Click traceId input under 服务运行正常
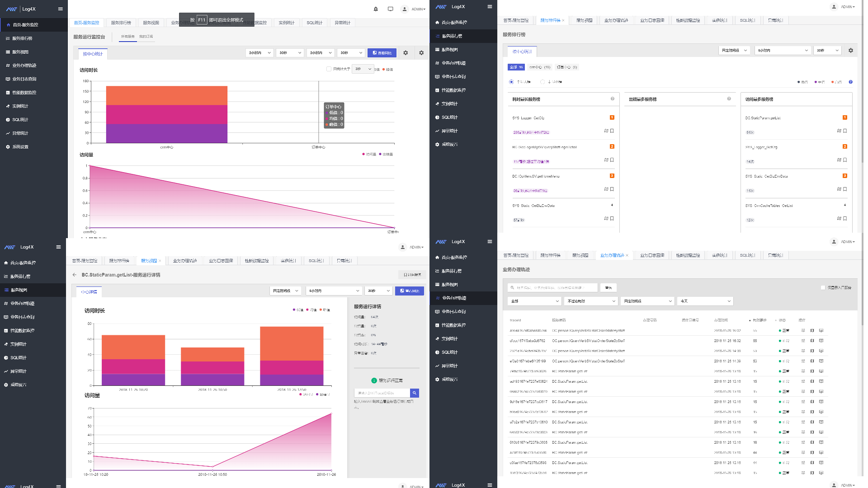The height and width of the screenshot is (488, 868). [382, 393]
